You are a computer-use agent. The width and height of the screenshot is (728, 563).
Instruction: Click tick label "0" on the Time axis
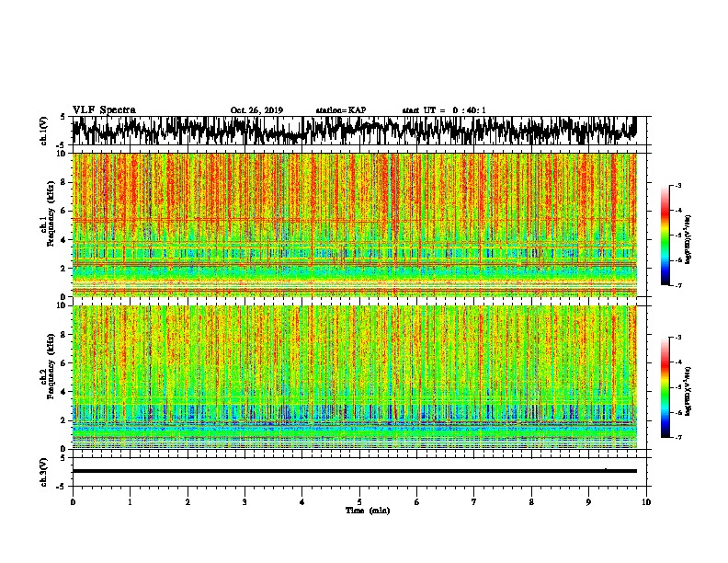73,502
